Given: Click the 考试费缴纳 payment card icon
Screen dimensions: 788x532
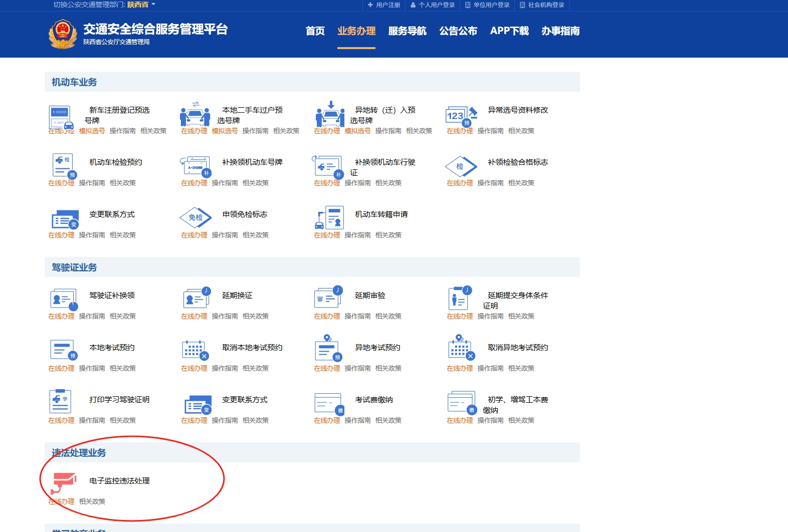Looking at the screenshot, I should pyautogui.click(x=329, y=403).
